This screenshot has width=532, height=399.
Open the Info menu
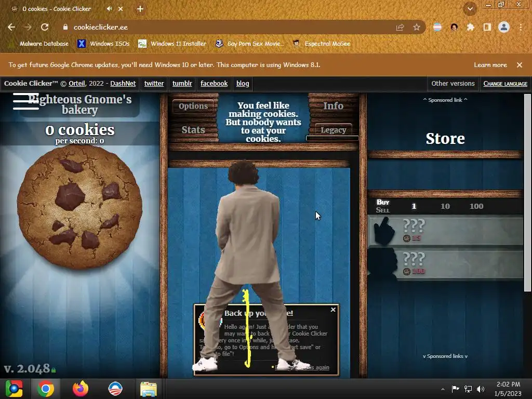333,106
